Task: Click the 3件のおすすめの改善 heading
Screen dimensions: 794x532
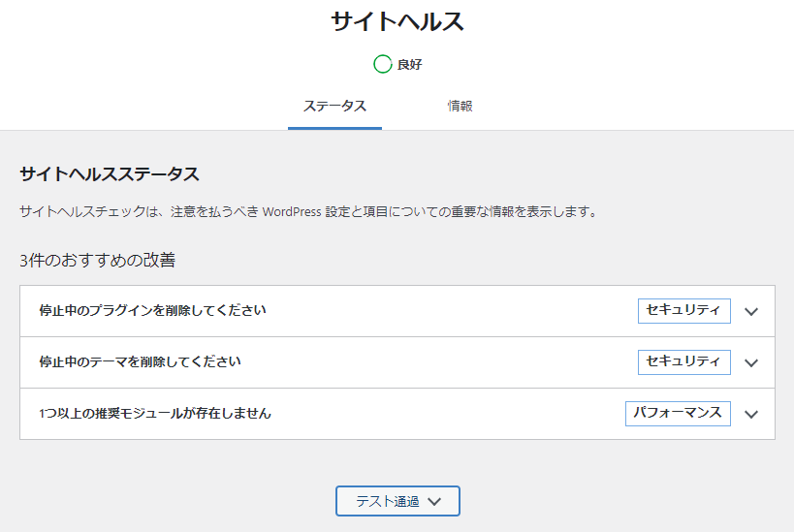Action: (x=97, y=260)
